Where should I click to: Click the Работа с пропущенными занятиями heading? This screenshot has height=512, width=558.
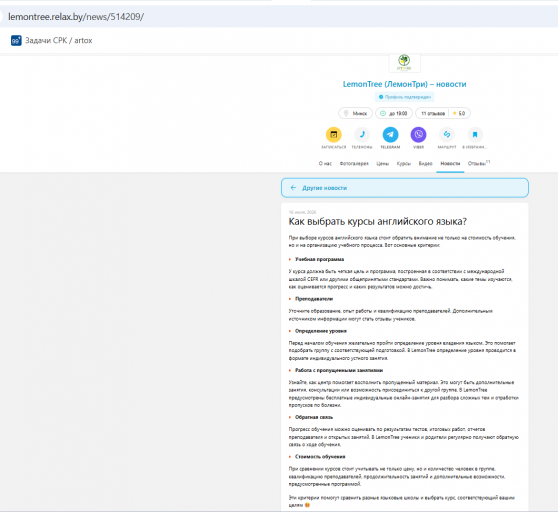(339, 370)
